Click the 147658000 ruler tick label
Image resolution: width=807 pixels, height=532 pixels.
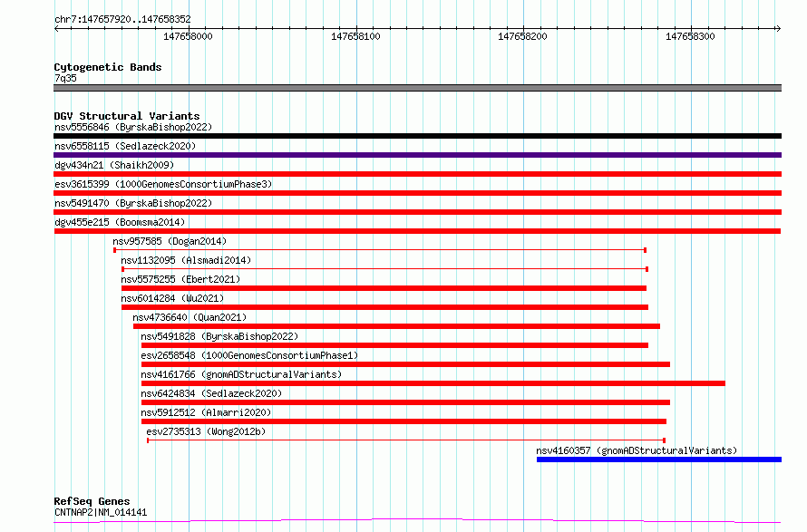(188, 36)
